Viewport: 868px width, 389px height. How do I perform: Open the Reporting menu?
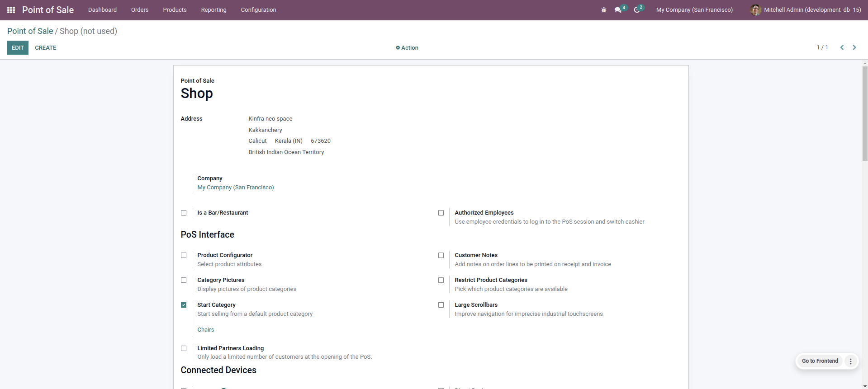(x=214, y=10)
